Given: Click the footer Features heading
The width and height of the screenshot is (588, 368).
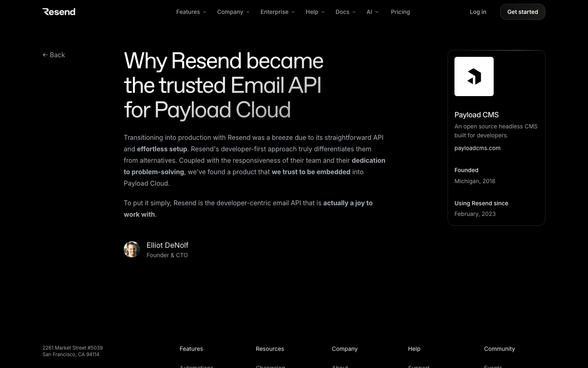Looking at the screenshot, I should (x=191, y=349).
